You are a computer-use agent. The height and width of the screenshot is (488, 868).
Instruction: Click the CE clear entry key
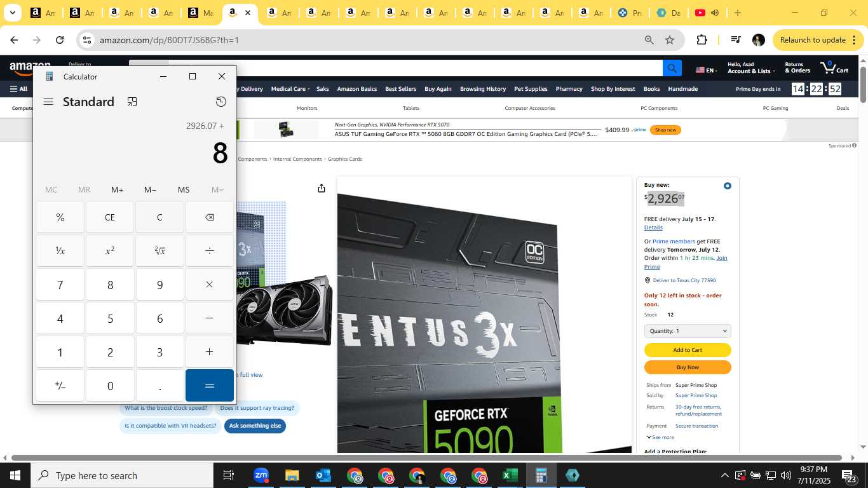point(110,217)
